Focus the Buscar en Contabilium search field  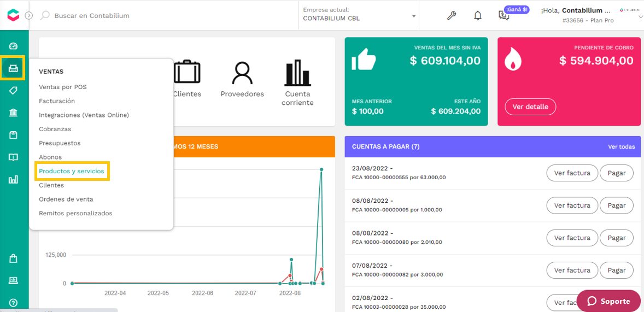(x=92, y=16)
